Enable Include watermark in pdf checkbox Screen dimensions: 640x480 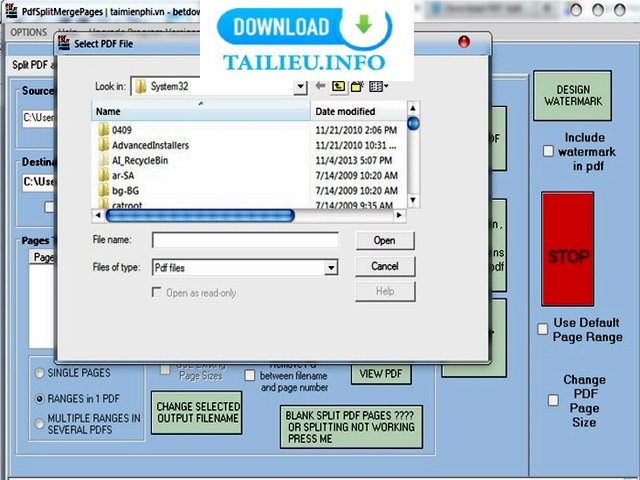coord(548,151)
